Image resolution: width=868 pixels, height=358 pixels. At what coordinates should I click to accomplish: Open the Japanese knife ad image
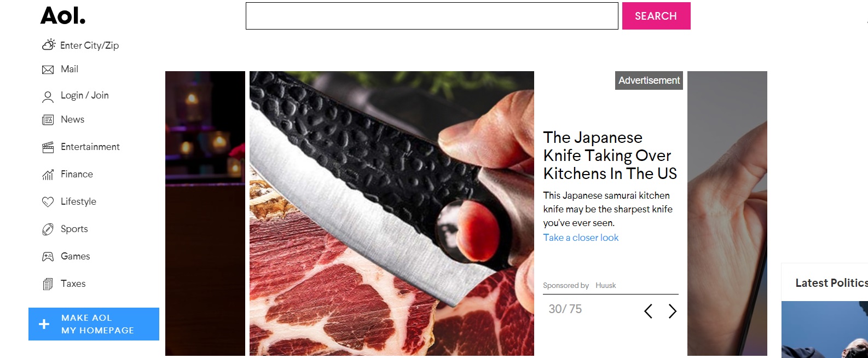pos(392,213)
